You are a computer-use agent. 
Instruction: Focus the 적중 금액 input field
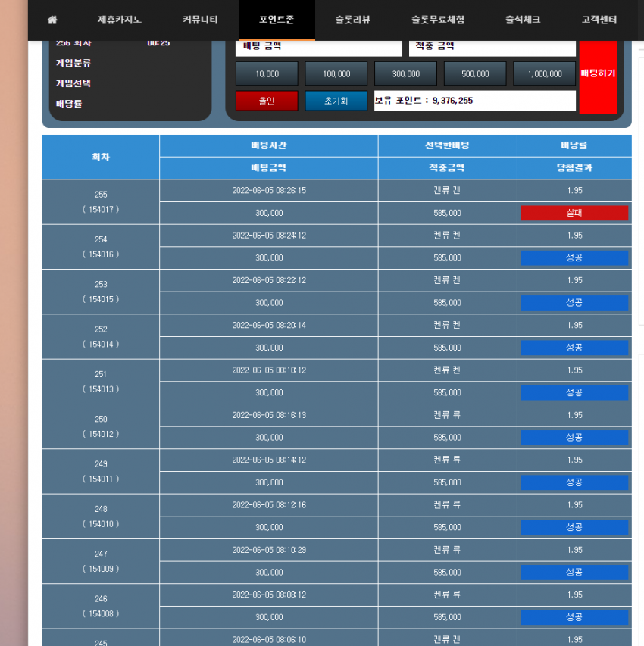click(492, 48)
